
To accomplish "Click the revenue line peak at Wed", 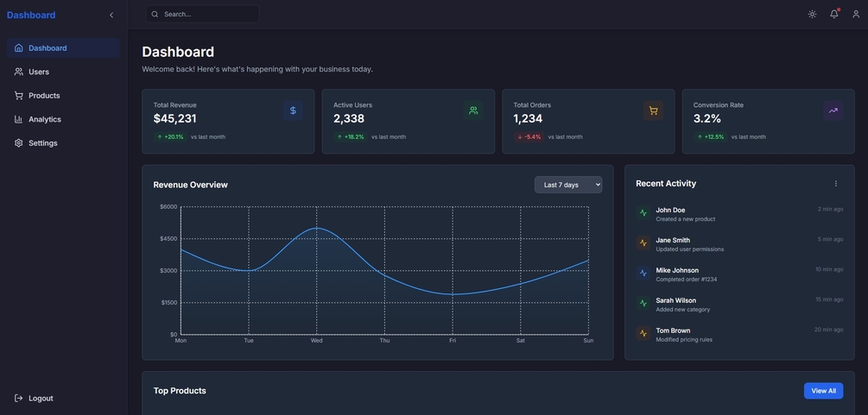I will [x=317, y=228].
